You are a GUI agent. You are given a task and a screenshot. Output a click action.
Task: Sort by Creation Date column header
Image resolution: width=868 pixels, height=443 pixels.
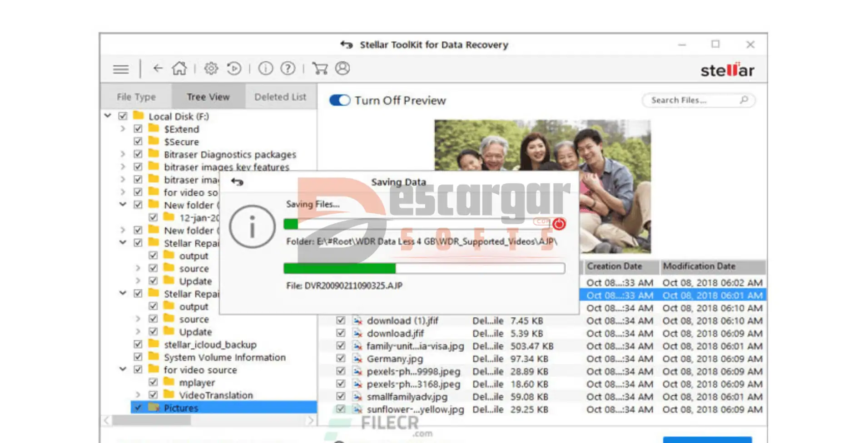(x=620, y=266)
